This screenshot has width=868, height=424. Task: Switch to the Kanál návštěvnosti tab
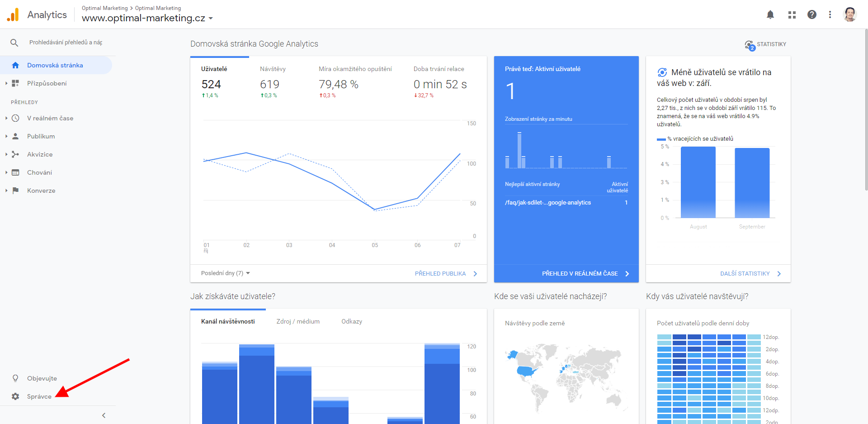pos(228,321)
